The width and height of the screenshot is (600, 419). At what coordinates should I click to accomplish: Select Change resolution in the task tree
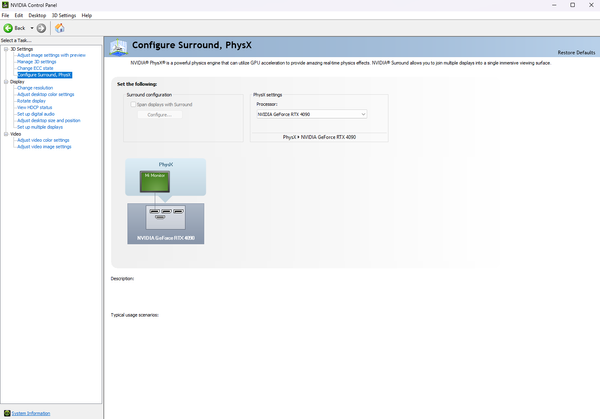click(x=35, y=88)
